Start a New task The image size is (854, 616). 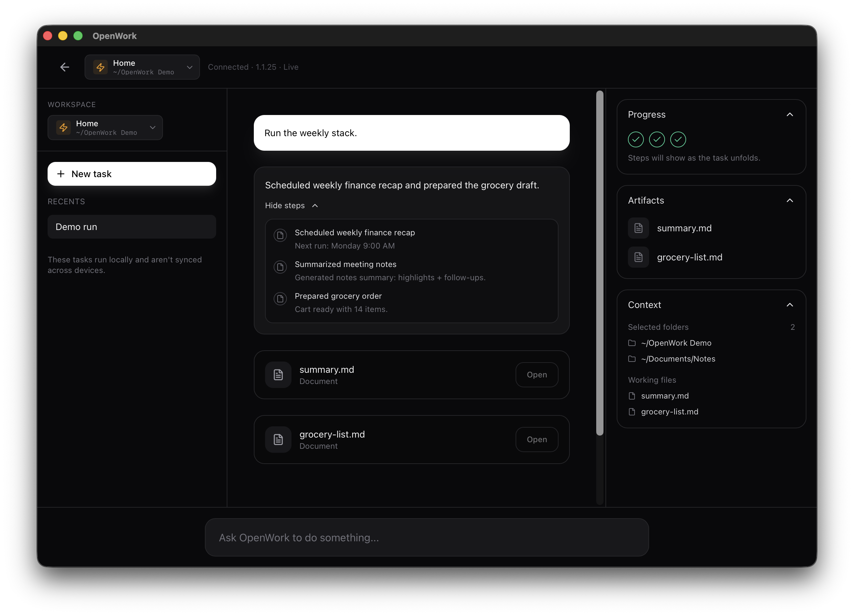coord(132,173)
